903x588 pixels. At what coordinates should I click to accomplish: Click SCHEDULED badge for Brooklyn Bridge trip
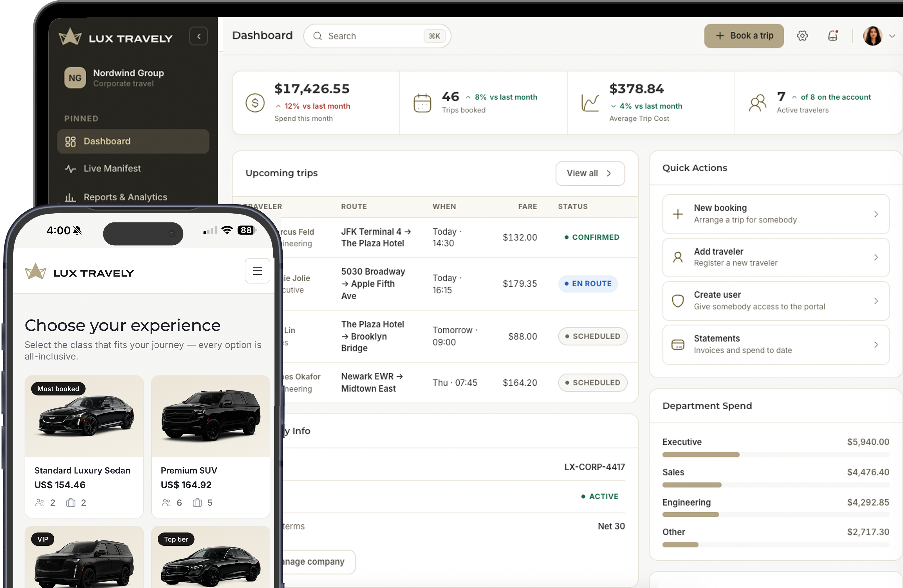[x=592, y=336]
